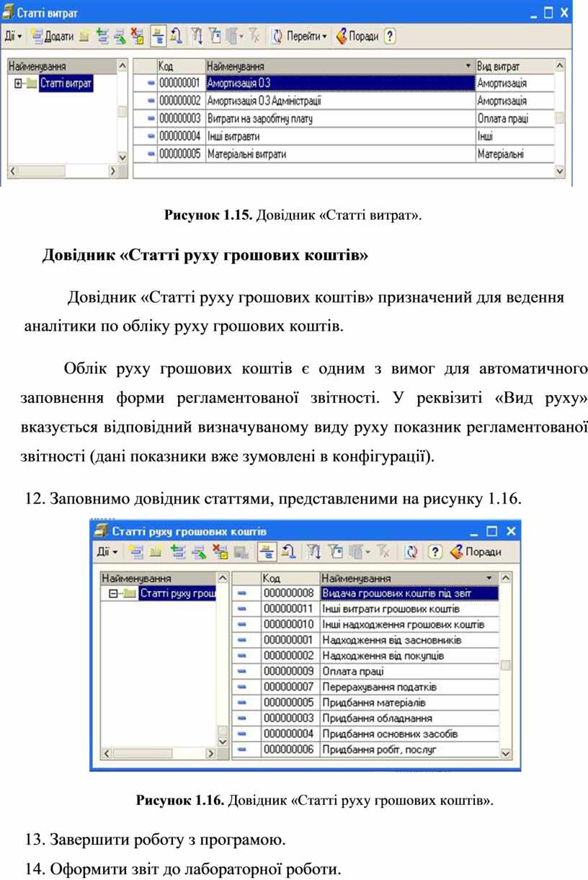Click the edit element icon in Статті витрат

(x=120, y=36)
